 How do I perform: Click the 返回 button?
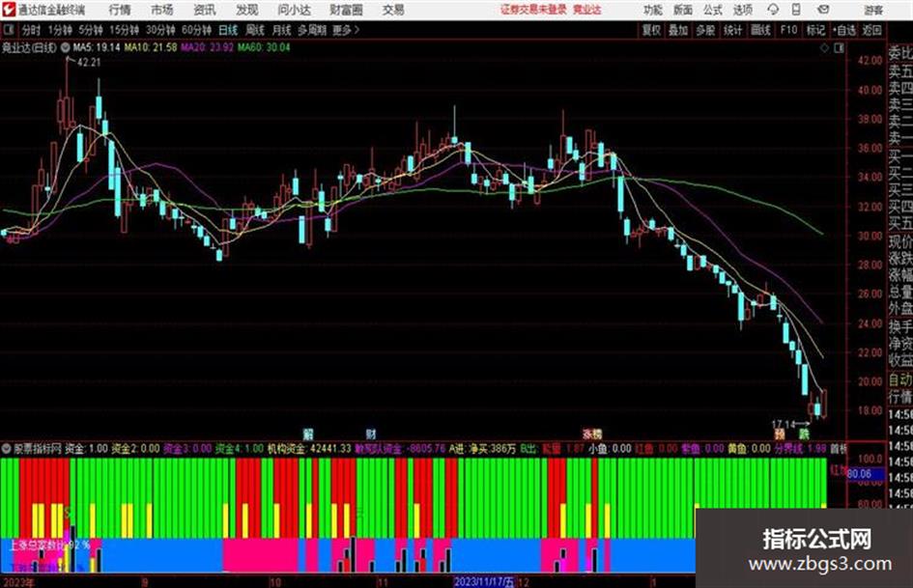871,30
